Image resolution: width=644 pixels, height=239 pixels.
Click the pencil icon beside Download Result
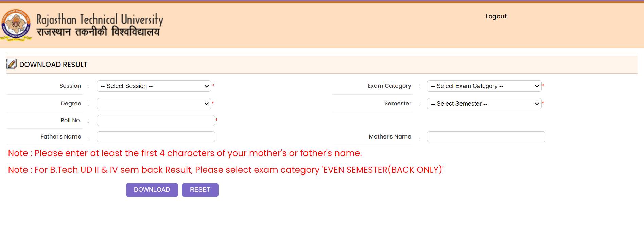coord(12,64)
